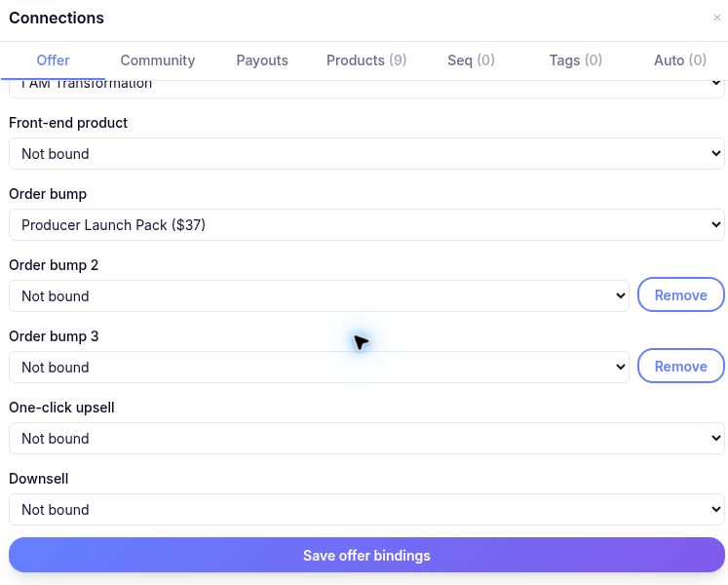This screenshot has height=585, width=728.
Task: Click the Front-end product label
Action: pos(68,123)
